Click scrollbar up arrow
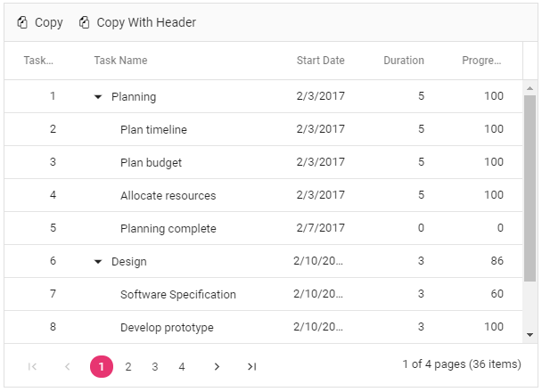The width and height of the screenshot is (542, 392). [x=530, y=88]
